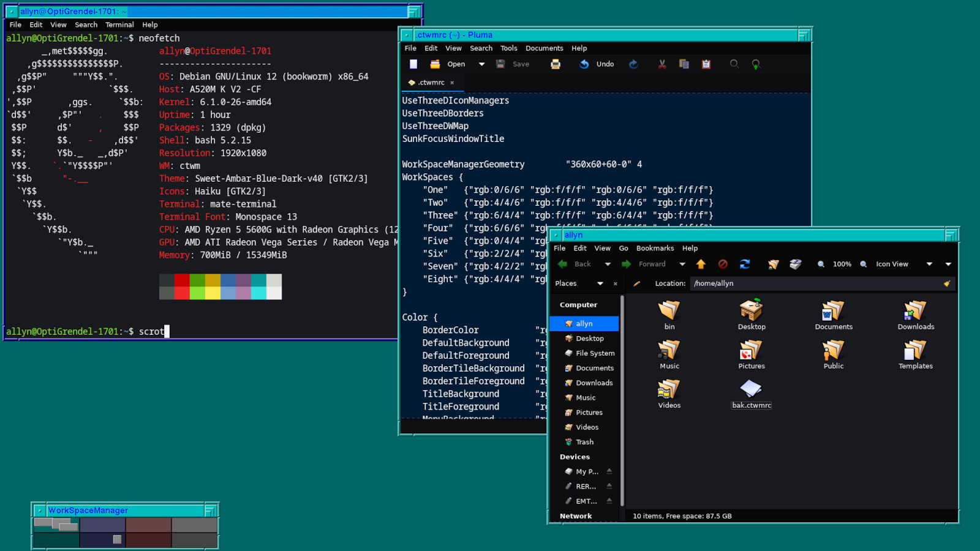980x551 pixels.
Task: Create a new document in Pluma
Action: [x=413, y=64]
